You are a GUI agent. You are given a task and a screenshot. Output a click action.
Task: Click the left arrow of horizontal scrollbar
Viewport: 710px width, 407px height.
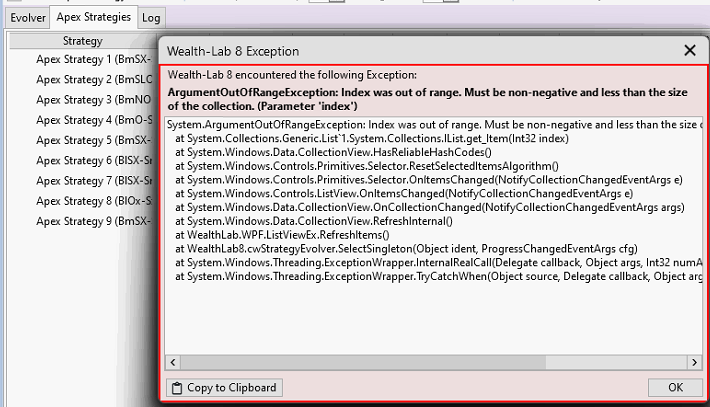[173, 362]
